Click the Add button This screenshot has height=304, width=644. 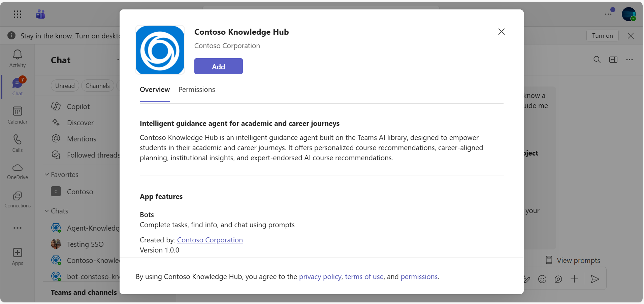[219, 66]
